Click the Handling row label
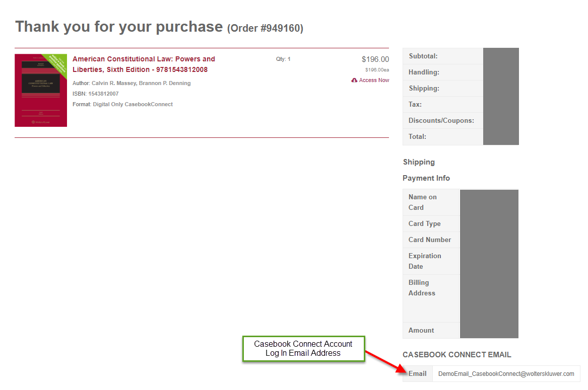 424,72
